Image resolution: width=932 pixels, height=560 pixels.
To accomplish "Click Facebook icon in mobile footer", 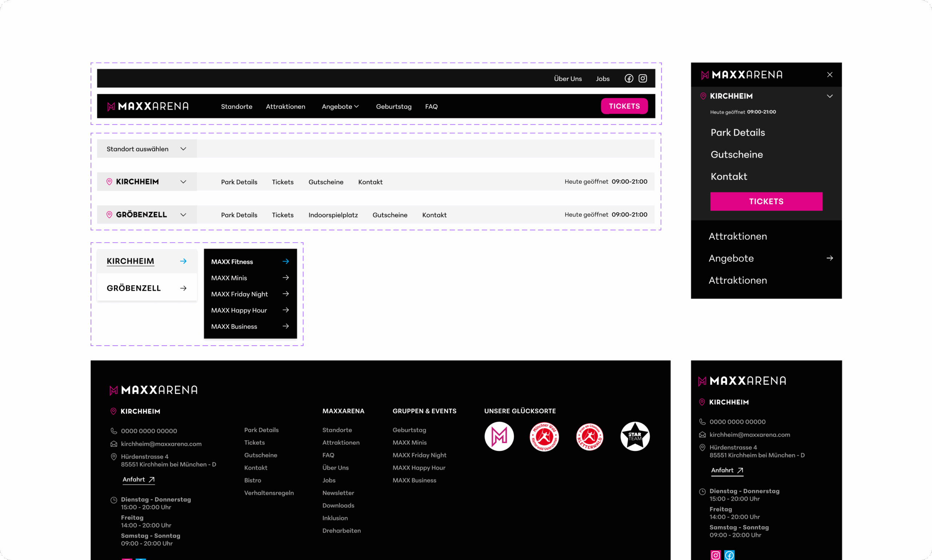I will click(x=730, y=556).
